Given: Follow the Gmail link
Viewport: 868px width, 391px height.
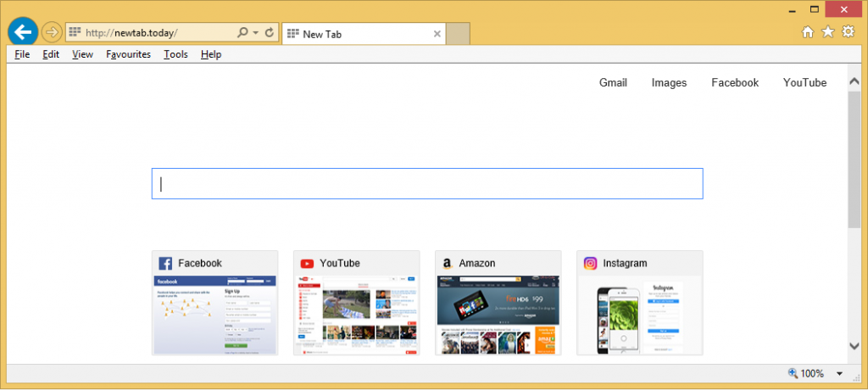Looking at the screenshot, I should tap(613, 82).
